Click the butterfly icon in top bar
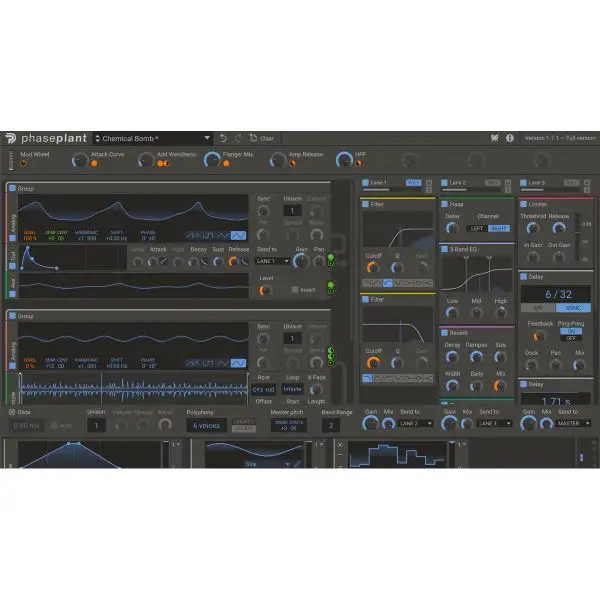The image size is (600, 600). tap(494, 138)
